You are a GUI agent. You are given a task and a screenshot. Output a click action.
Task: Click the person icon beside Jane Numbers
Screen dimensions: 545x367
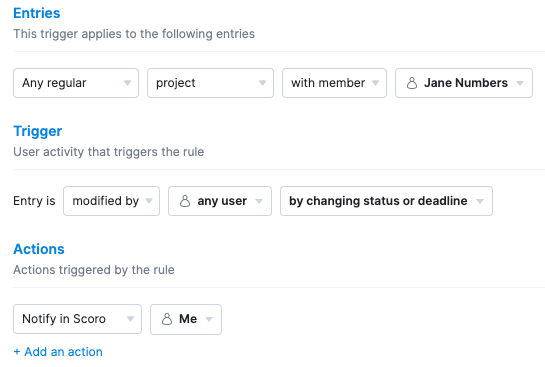click(x=412, y=83)
